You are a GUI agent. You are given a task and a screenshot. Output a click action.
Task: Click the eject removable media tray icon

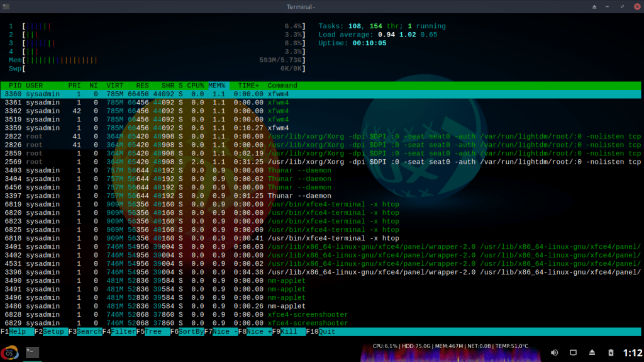[592, 353]
